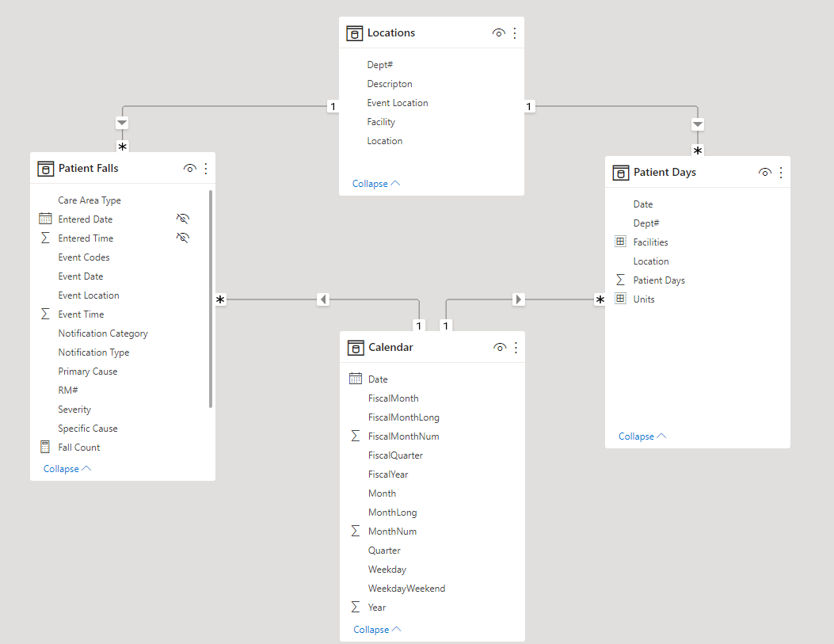Open more options menu for Patient Days table
The image size is (834, 644).
(781, 173)
